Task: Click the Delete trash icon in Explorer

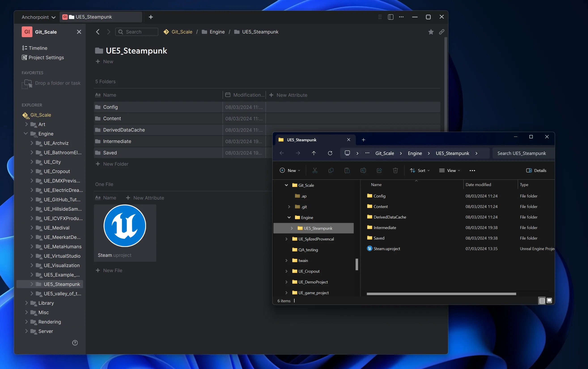Action: 395,171
